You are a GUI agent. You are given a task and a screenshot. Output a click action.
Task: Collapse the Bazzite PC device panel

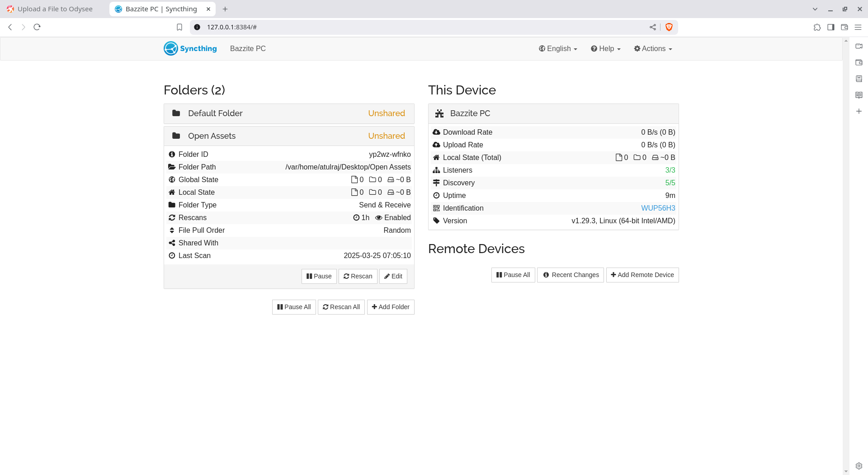553,113
